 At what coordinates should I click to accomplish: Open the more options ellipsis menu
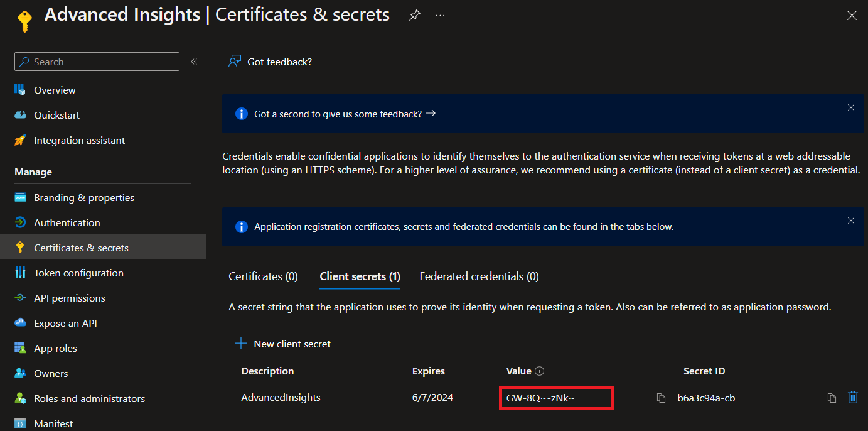tap(440, 16)
